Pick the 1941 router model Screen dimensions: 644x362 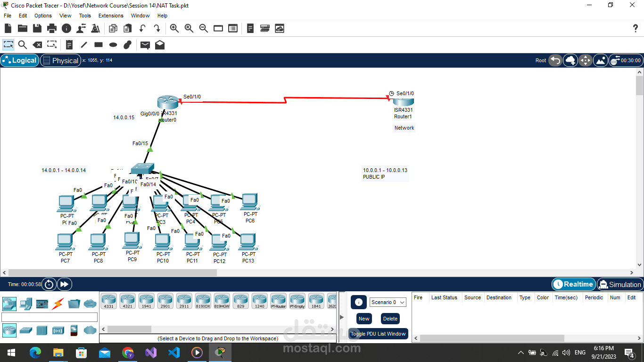[146, 301]
